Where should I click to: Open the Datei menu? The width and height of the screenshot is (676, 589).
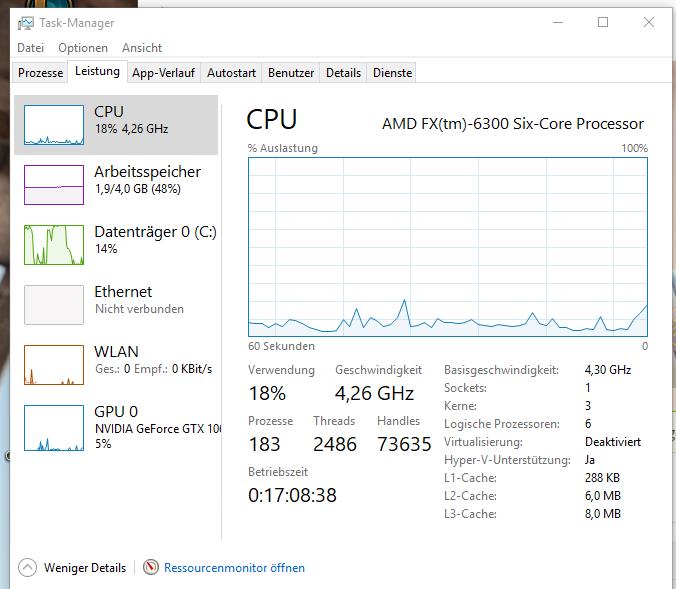point(31,48)
